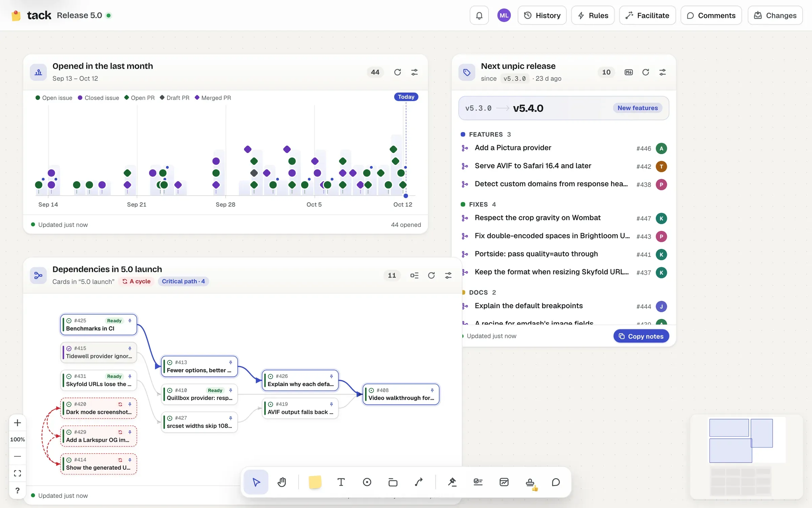Screen dimensions: 812x508
Task: Toggle the Critical path · 4 filter chip
Action: click(183, 281)
